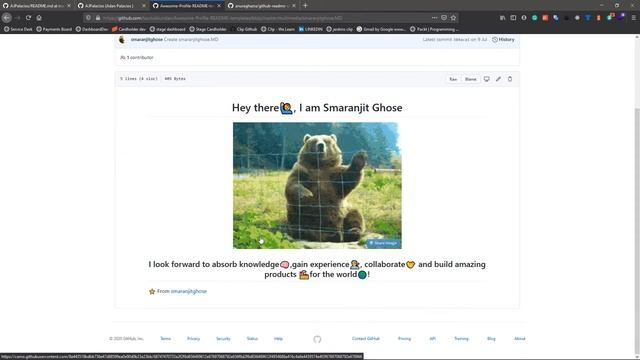This screenshot has width=640, height=360.
Task: Open footer Status link
Action: point(252,339)
